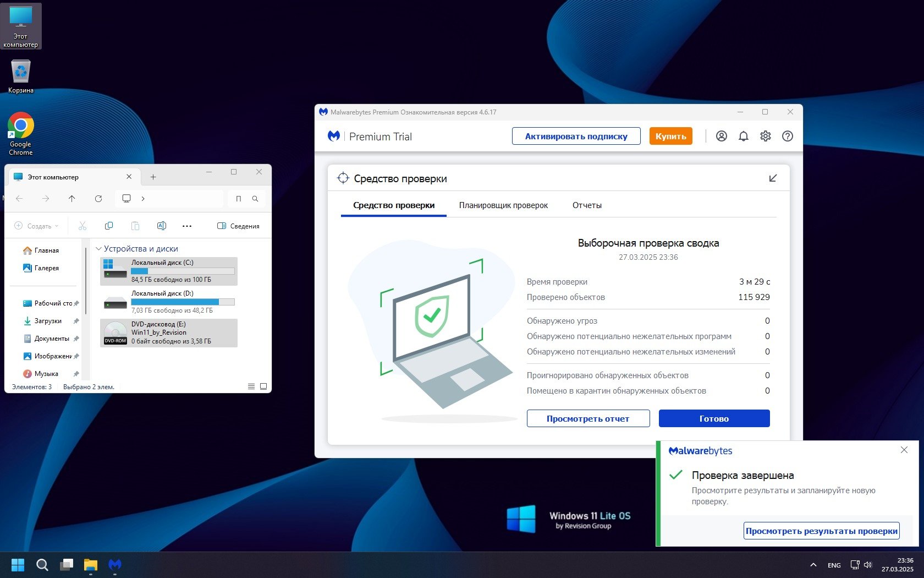Click the Explorer search field

click(246, 199)
